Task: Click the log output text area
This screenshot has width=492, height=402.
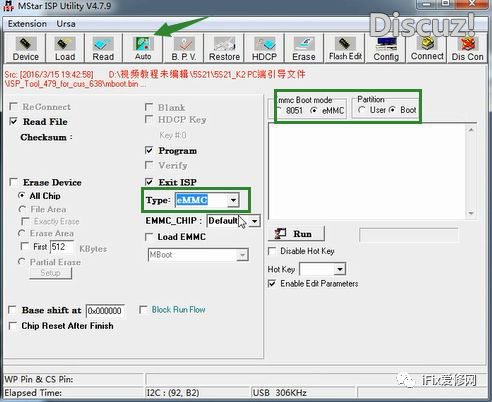Action: [367, 171]
